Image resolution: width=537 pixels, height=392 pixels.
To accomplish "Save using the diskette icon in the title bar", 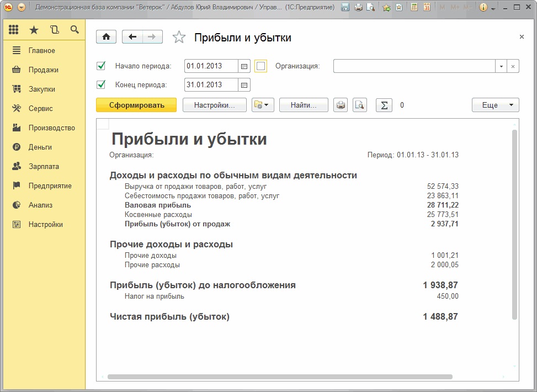I will coord(345,7).
